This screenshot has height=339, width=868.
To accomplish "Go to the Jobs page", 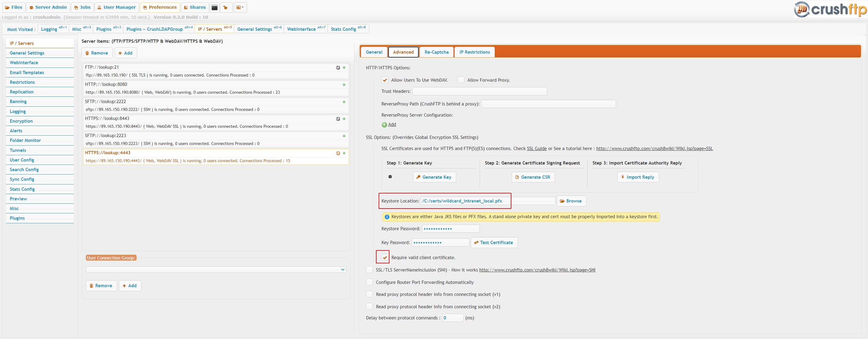I will click(x=82, y=8).
